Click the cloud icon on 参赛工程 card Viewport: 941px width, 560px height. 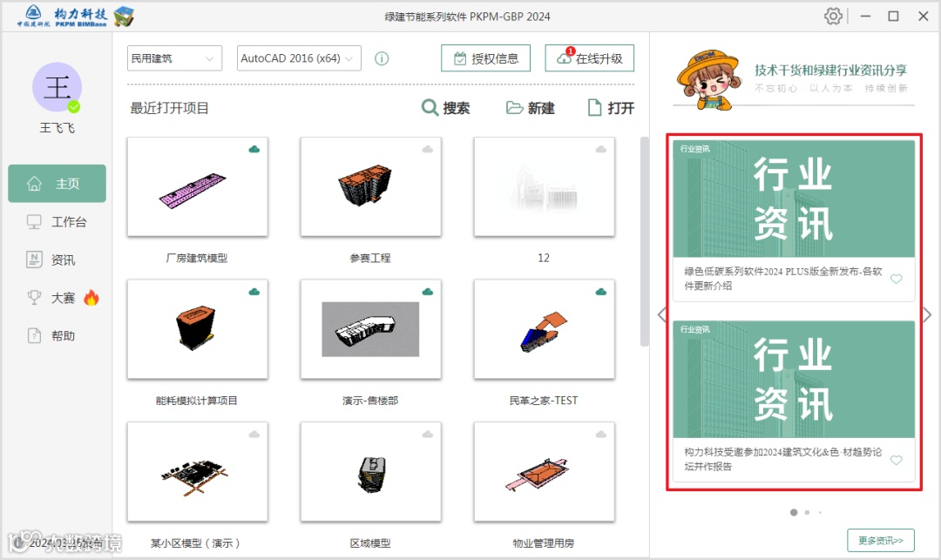428,149
